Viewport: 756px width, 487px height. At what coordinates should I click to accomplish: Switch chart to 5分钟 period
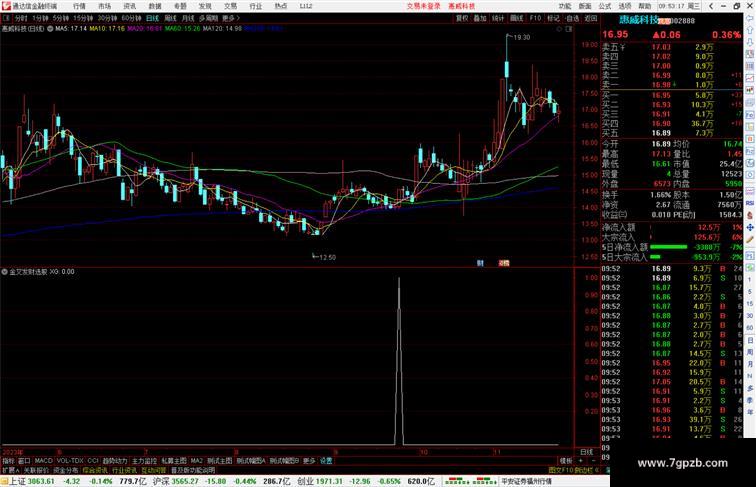[x=61, y=18]
